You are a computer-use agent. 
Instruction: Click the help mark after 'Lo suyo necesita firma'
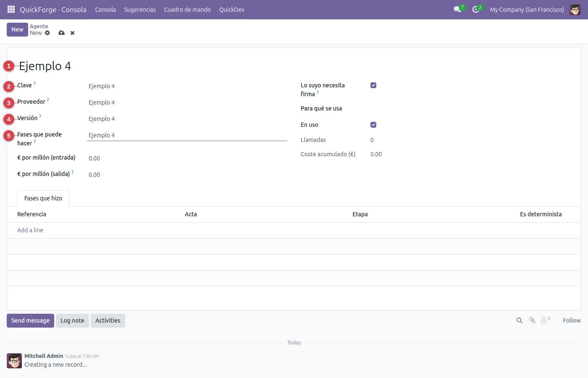318,92
